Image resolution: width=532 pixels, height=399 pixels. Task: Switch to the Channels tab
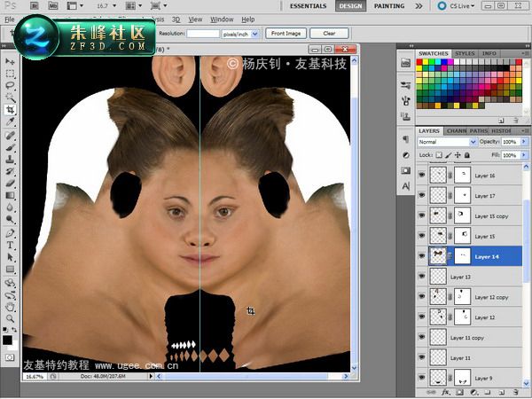pyautogui.click(x=457, y=131)
